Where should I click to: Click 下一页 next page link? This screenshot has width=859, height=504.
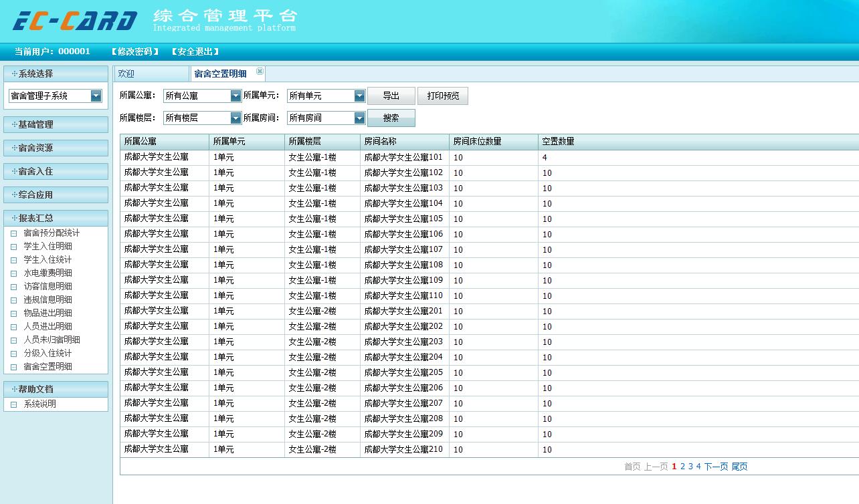point(716,467)
